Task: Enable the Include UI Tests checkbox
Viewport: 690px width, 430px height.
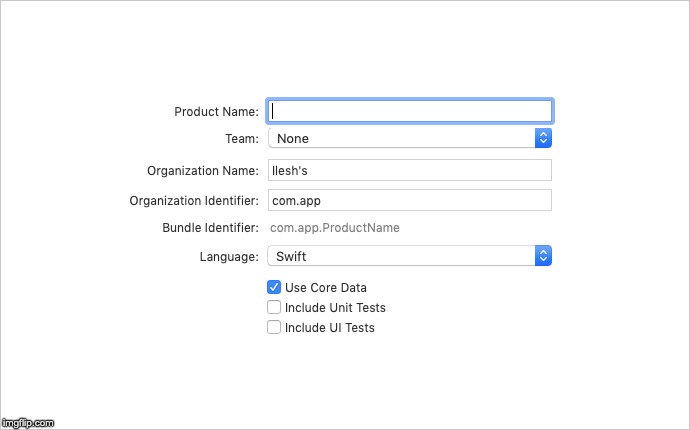Action: tap(274, 327)
